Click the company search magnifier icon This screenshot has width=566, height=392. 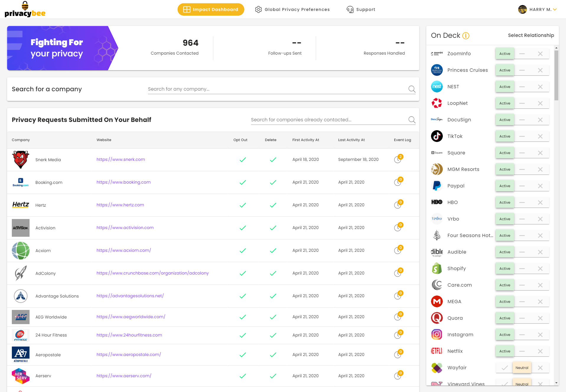pos(412,89)
